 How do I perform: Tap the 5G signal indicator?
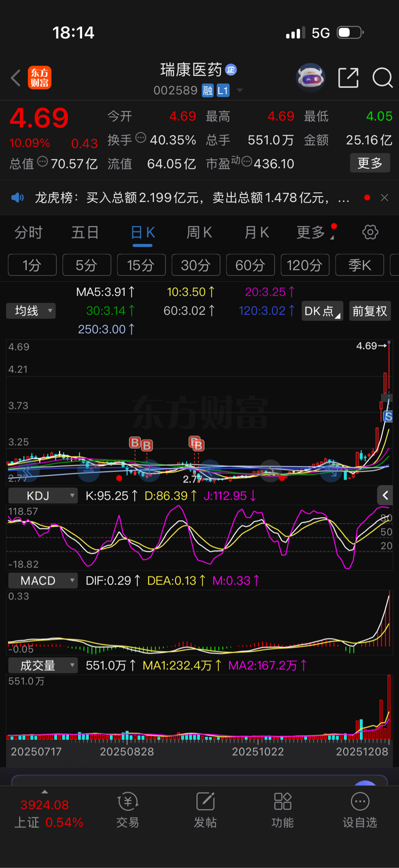click(x=321, y=33)
